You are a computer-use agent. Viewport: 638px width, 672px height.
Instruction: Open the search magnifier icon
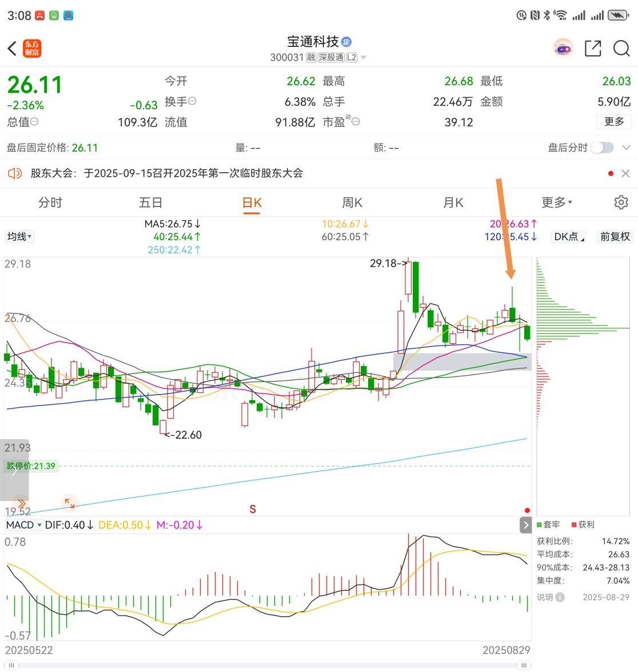pyautogui.click(x=621, y=49)
